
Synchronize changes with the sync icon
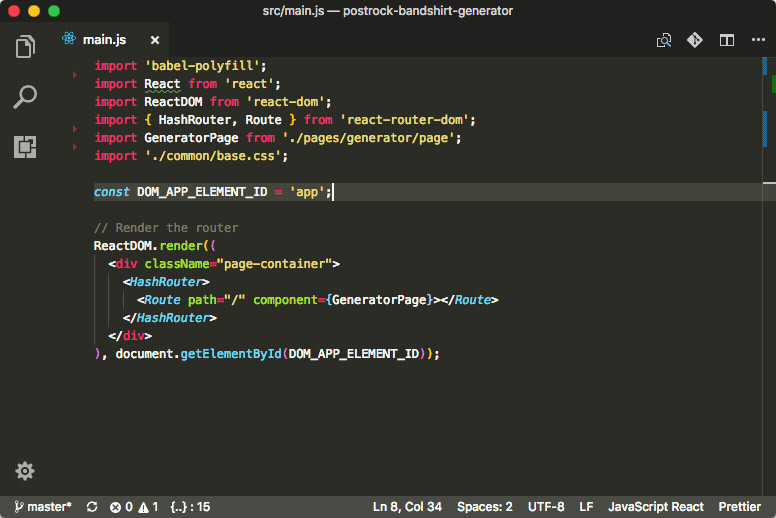(x=92, y=507)
